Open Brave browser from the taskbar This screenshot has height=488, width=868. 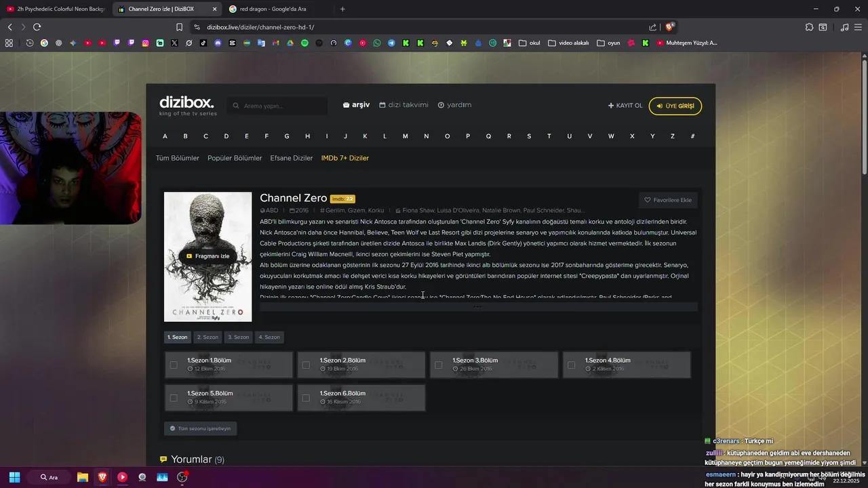click(x=102, y=477)
